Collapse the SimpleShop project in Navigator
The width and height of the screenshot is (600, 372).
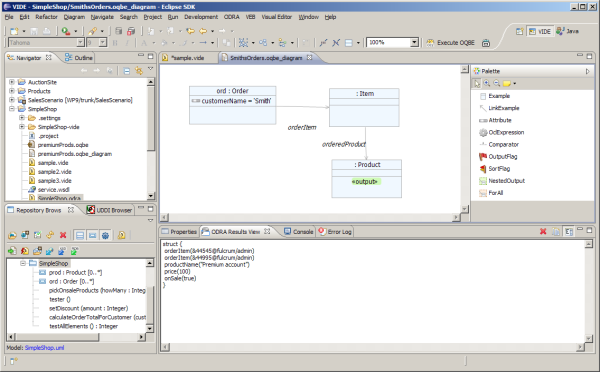point(12,109)
